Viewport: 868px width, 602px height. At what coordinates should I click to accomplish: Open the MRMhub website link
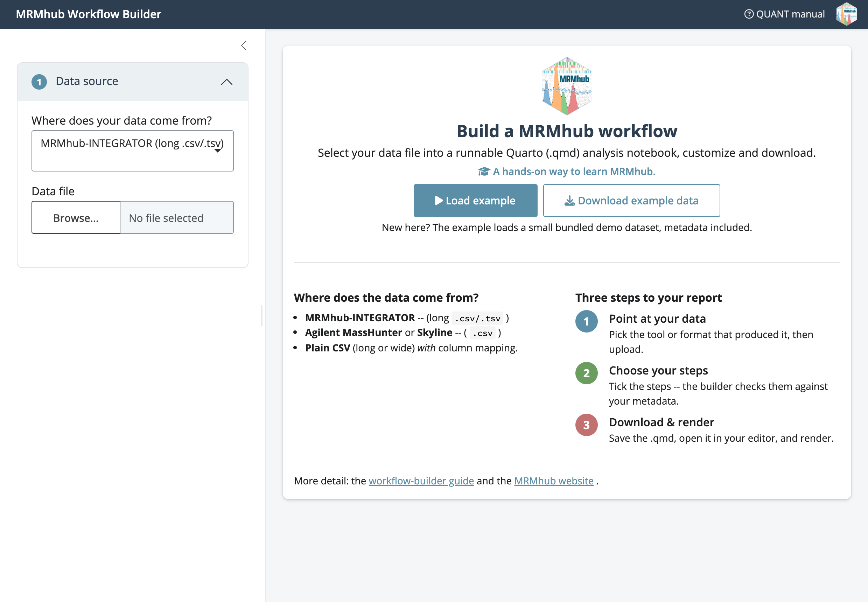tap(553, 481)
